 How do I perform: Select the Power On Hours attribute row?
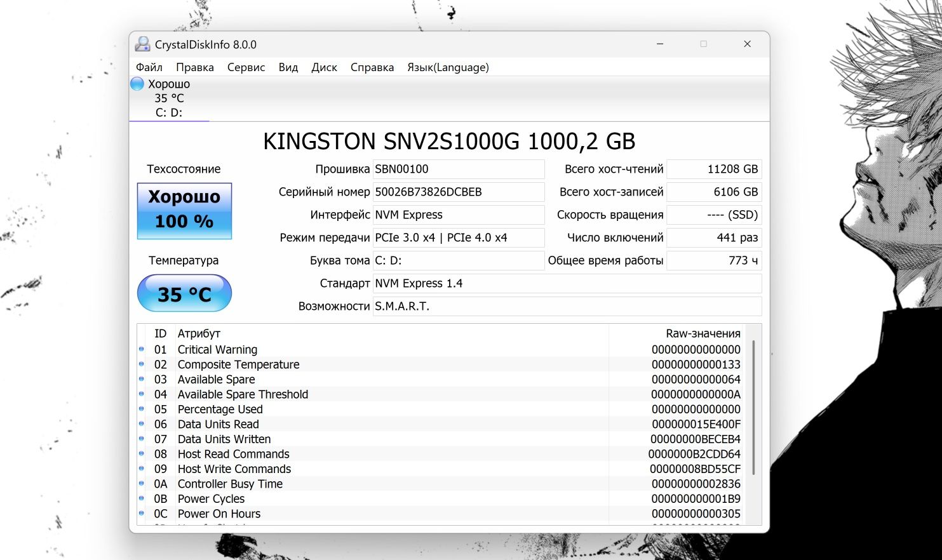(x=441, y=514)
